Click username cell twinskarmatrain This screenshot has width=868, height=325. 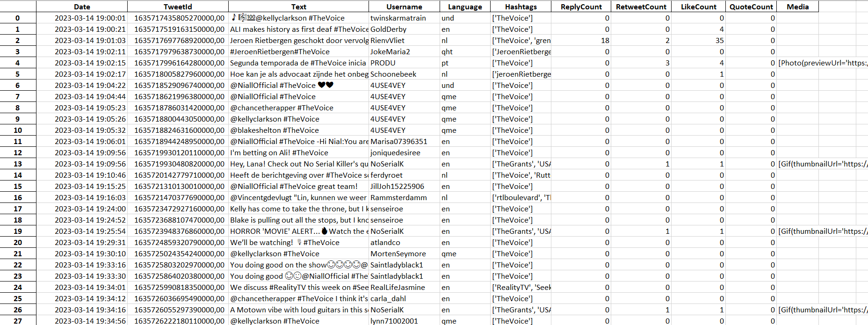[404, 18]
